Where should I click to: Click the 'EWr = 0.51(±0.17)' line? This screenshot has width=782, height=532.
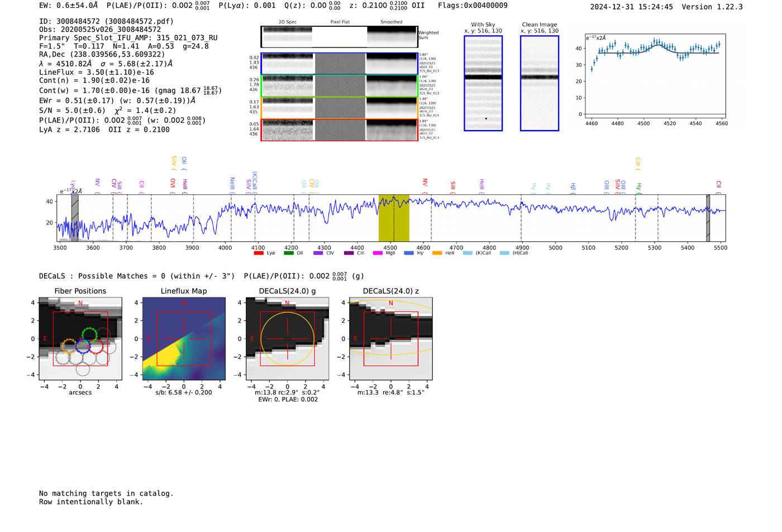pyautogui.click(x=117, y=100)
